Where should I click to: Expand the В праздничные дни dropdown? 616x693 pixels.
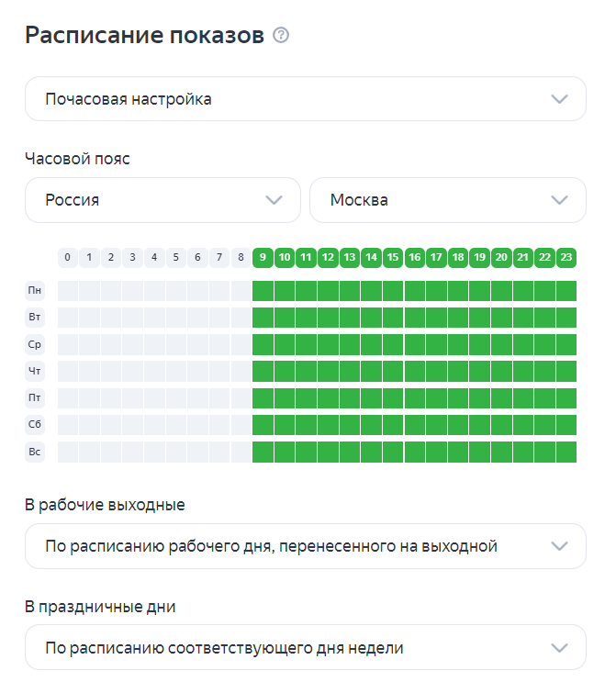click(306, 647)
